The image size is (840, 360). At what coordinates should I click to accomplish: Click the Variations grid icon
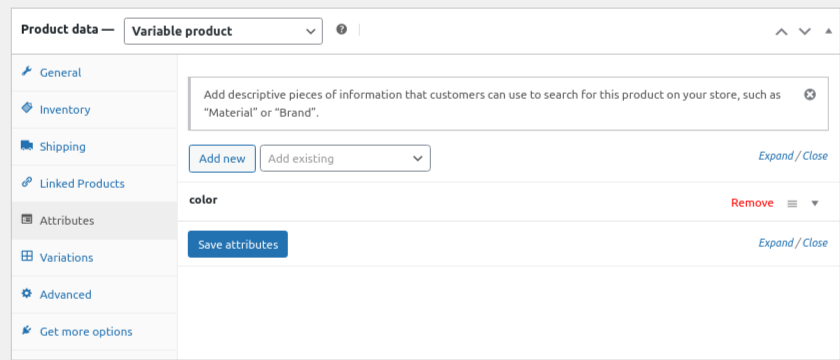tap(26, 256)
